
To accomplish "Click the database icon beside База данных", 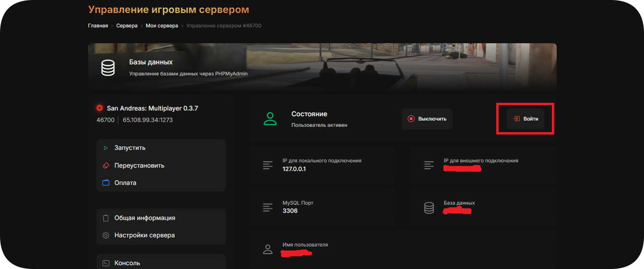I will 429,208.
